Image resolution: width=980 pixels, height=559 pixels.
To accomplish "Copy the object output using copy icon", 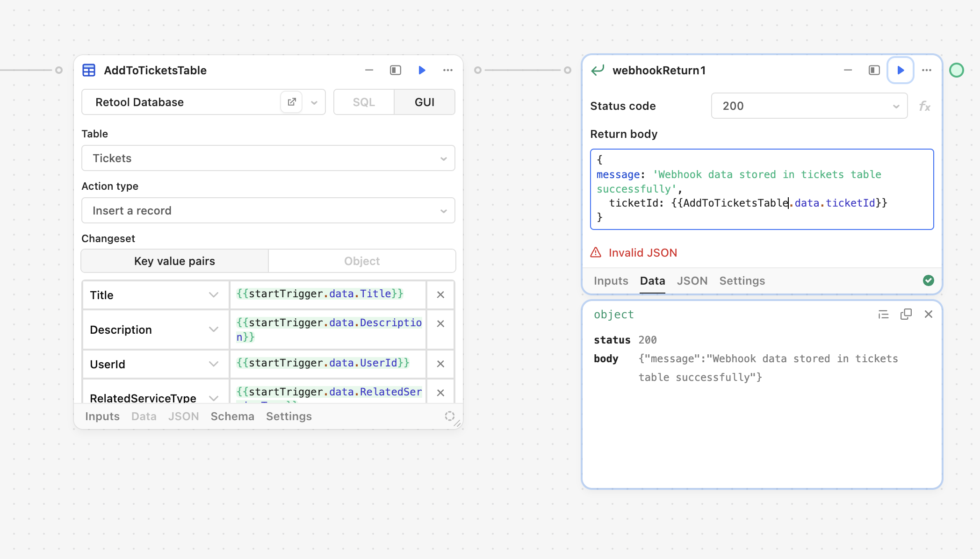I will click(906, 315).
